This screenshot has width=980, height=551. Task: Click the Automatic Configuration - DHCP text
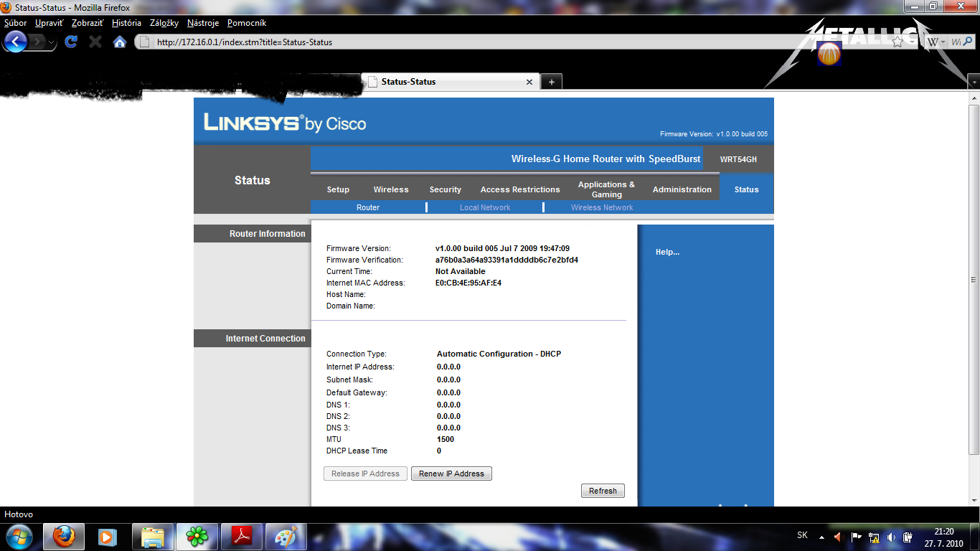(499, 354)
